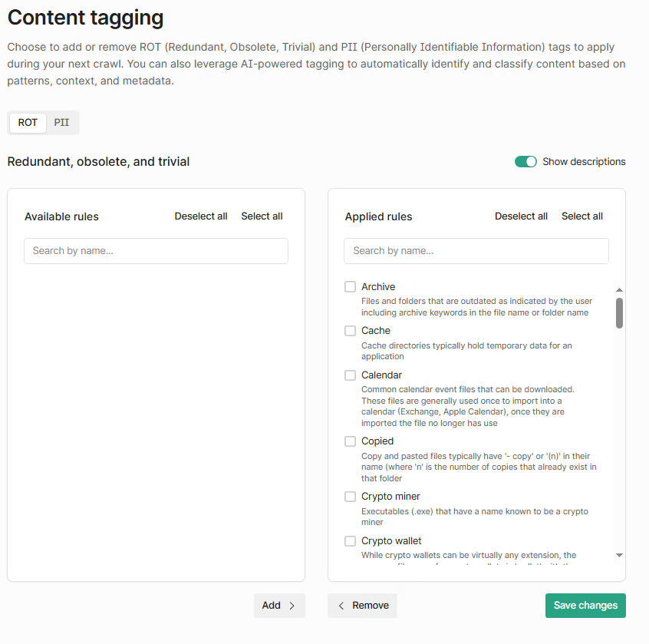649x644 pixels.
Task: Check the Crypto wallet checkbox
Action: [x=350, y=541]
